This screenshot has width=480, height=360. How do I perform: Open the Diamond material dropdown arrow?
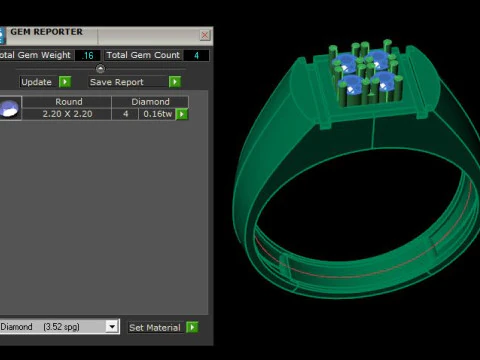coord(112,326)
